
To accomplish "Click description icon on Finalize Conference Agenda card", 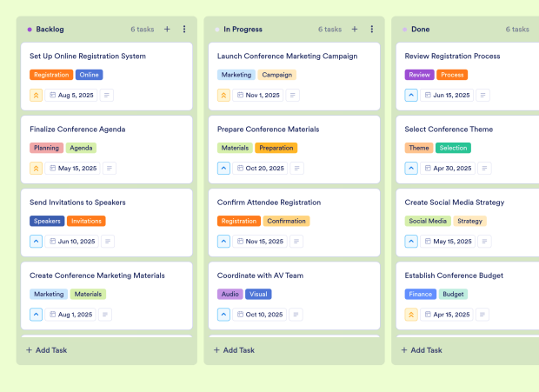I will (x=109, y=169).
